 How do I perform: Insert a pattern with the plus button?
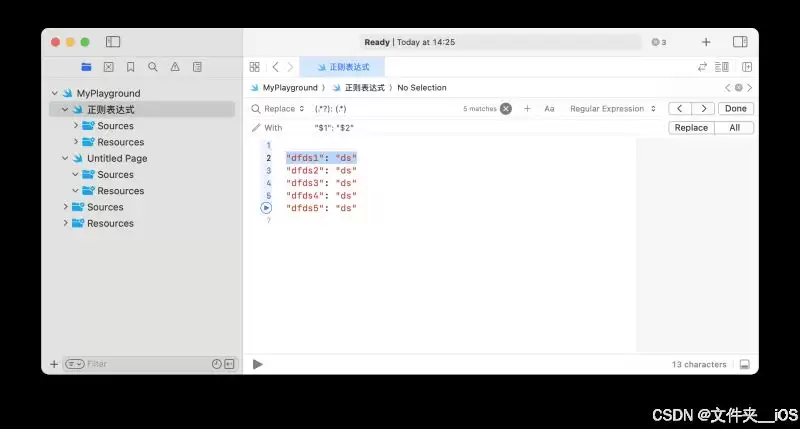(527, 109)
